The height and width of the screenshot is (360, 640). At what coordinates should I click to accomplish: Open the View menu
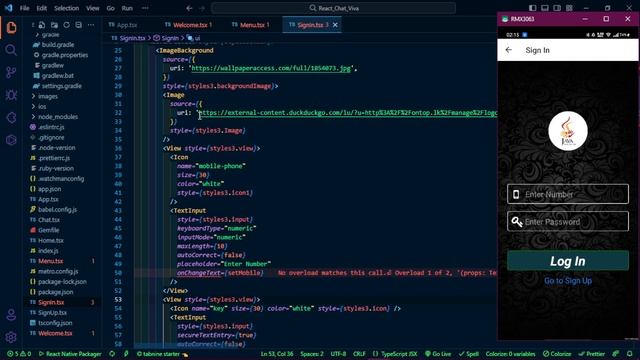(x=92, y=8)
